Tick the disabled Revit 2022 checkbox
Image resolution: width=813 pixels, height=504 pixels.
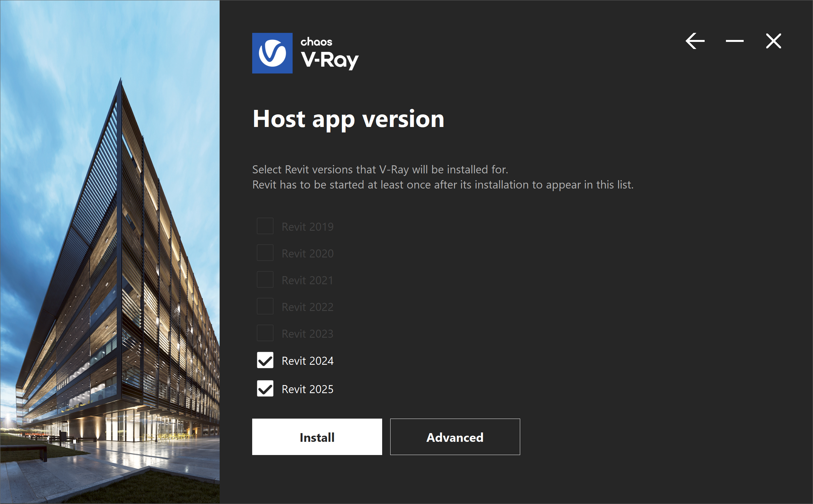265,306
